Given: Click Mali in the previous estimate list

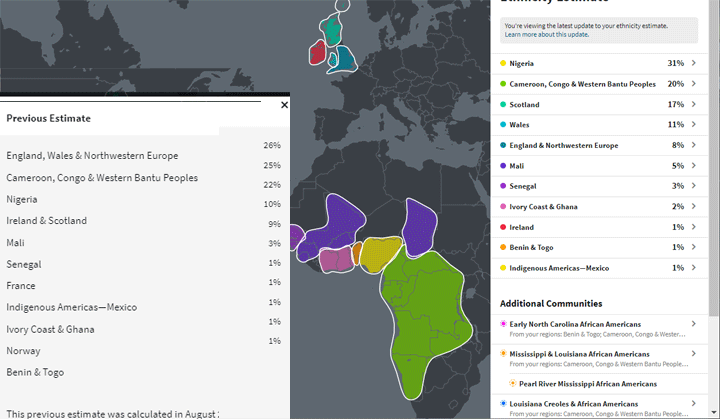Looking at the screenshot, I should [15, 243].
